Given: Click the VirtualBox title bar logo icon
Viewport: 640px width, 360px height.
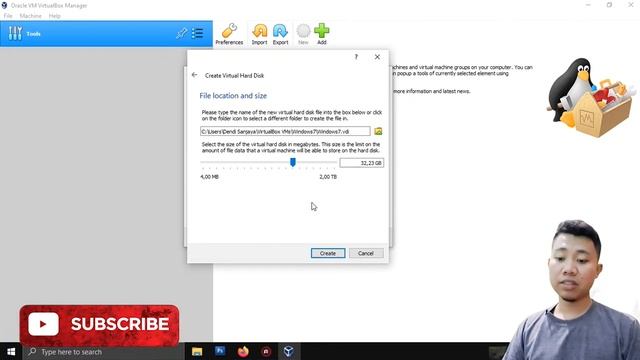Looking at the screenshot, I should (x=4, y=5).
